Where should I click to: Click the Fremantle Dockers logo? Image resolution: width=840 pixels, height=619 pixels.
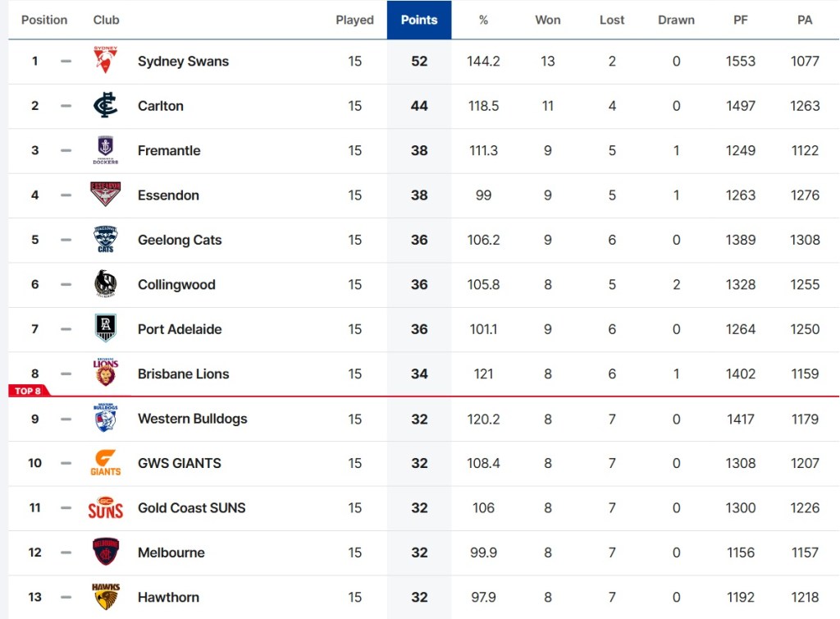point(105,151)
